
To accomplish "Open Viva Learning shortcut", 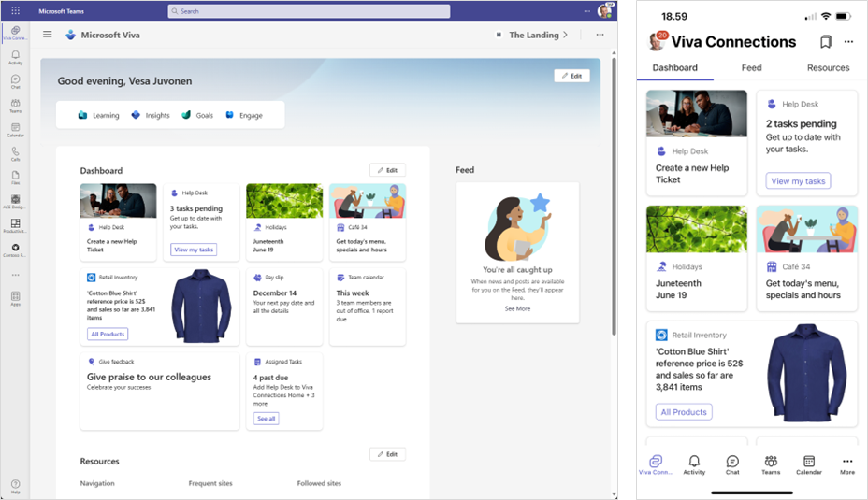I will pos(98,115).
